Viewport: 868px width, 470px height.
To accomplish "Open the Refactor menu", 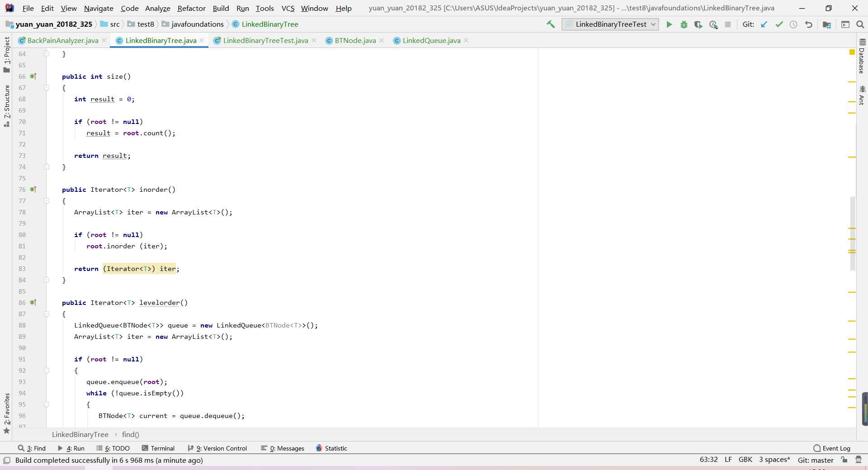I will point(191,8).
